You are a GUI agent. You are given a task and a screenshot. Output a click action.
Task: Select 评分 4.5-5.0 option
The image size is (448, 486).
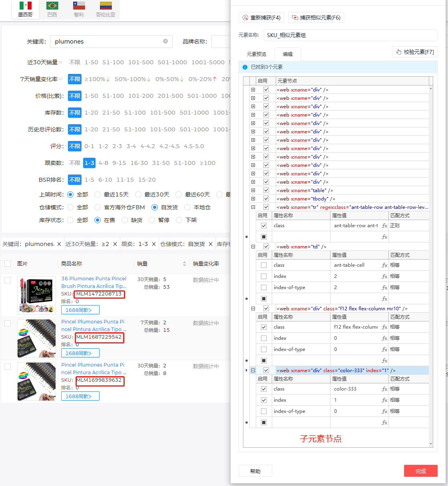(194, 146)
